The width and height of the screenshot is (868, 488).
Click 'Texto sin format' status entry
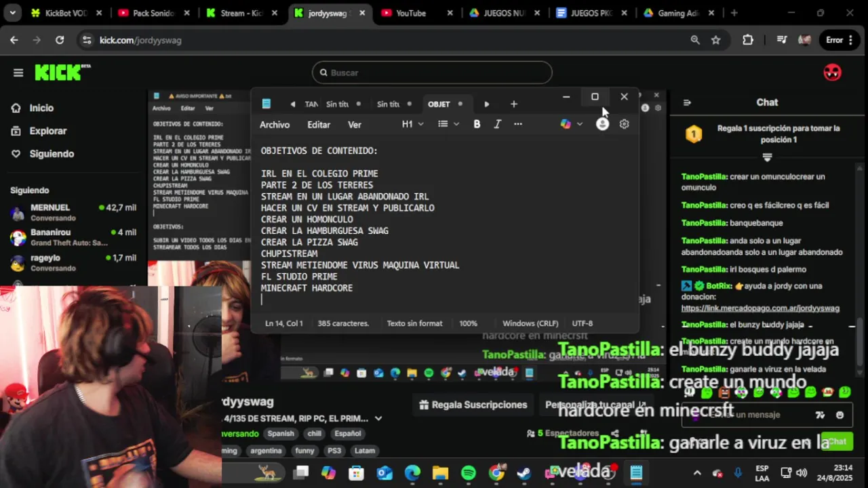click(414, 323)
